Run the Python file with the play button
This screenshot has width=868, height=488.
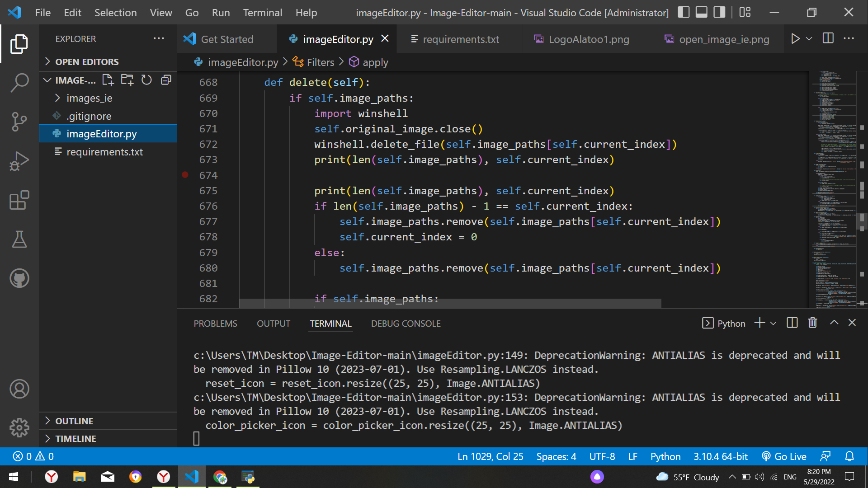(795, 39)
